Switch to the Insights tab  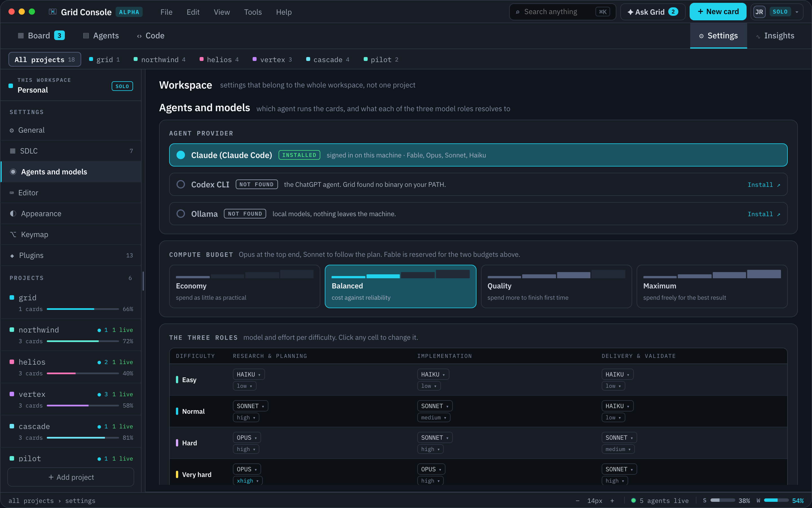coord(775,36)
